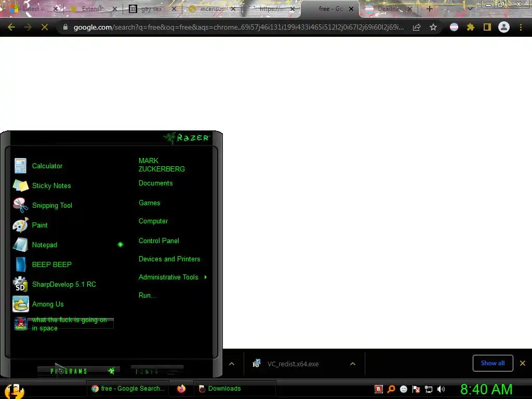Start Paint via its palette icon
Screen dimensions: 532x399
pos(20,225)
